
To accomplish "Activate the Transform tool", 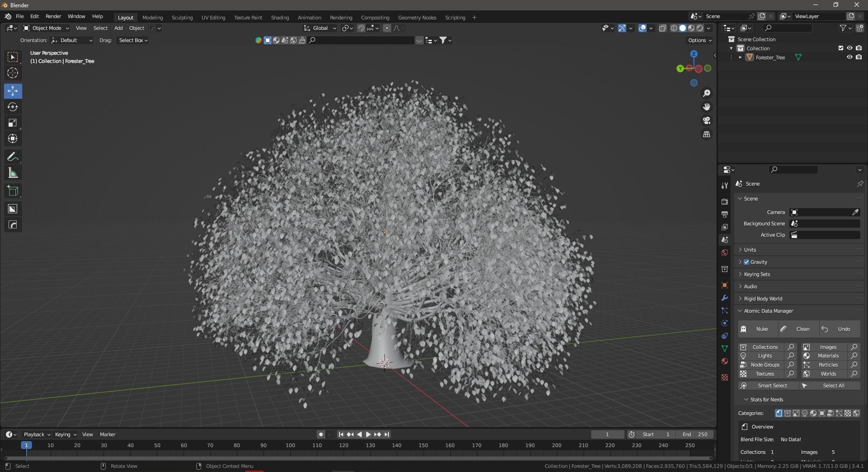I will [13, 138].
